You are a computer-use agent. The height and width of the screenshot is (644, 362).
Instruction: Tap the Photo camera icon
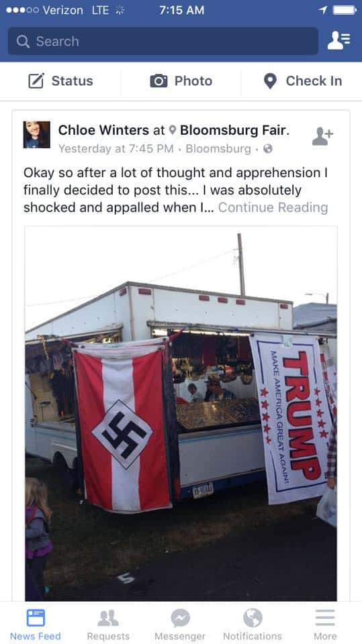(x=159, y=81)
